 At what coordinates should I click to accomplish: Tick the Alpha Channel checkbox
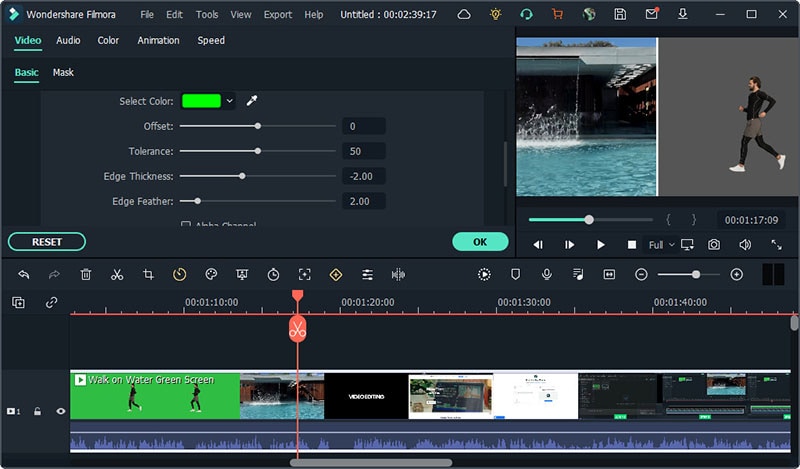(x=186, y=224)
